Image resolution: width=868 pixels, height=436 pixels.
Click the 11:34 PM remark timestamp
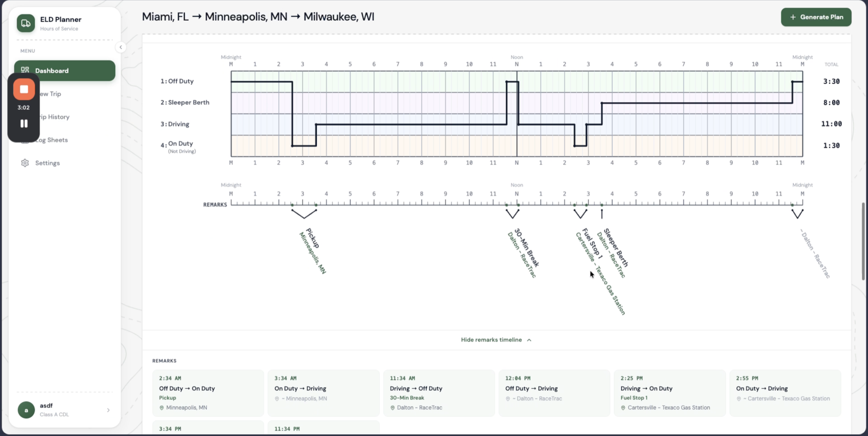(x=287, y=429)
